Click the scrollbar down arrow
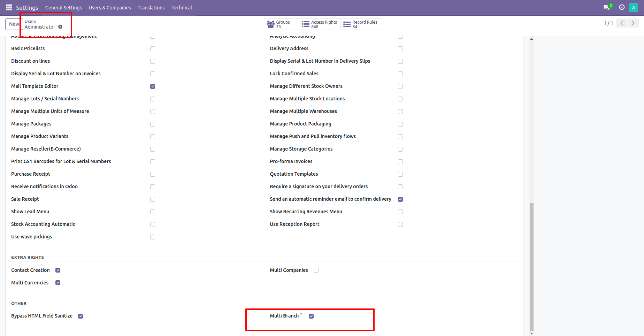The width and height of the screenshot is (644, 336). 531,333
